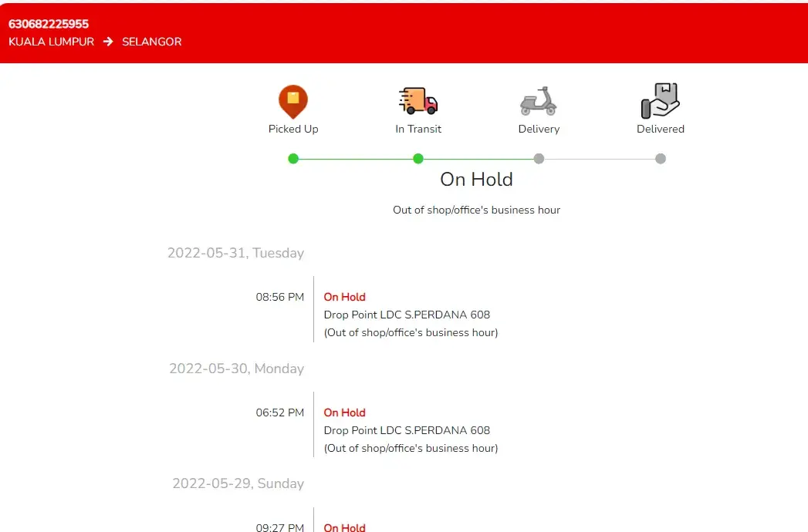Click the Delivery stage label
This screenshot has width=808, height=532.
click(x=539, y=130)
